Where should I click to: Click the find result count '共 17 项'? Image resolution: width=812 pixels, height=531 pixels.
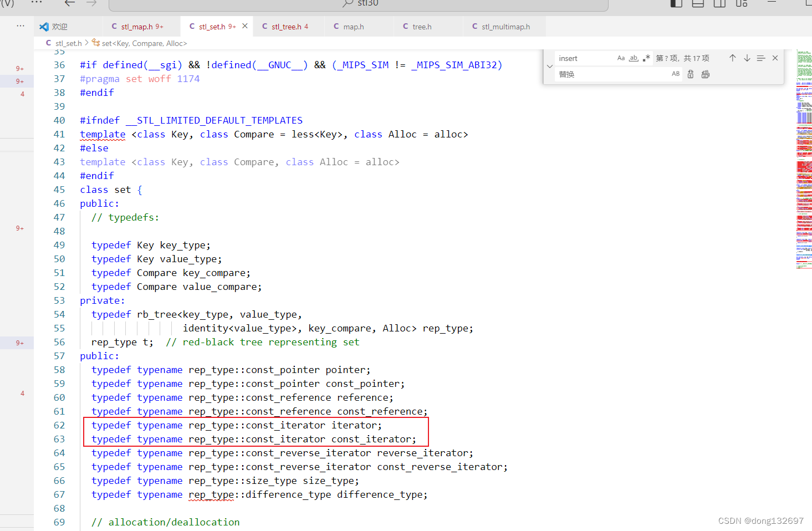(696, 58)
